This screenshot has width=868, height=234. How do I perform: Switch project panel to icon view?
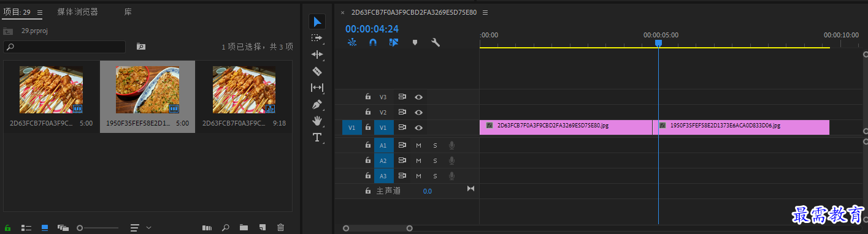coord(45,227)
